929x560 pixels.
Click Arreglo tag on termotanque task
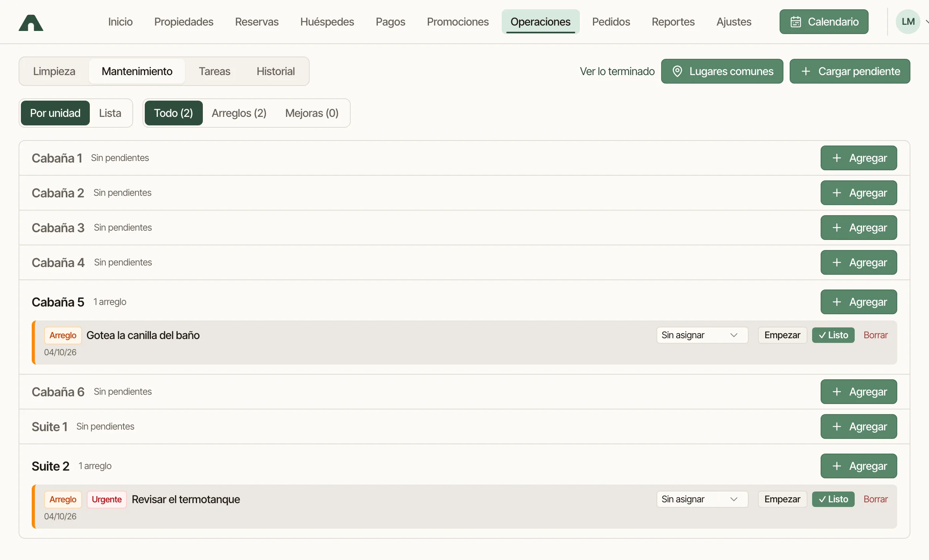[x=63, y=499]
